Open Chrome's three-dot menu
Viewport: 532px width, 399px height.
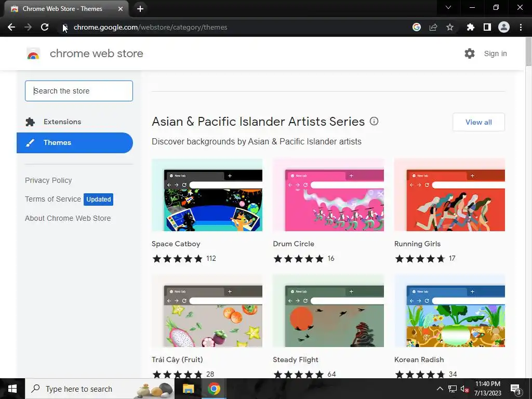pyautogui.click(x=521, y=27)
